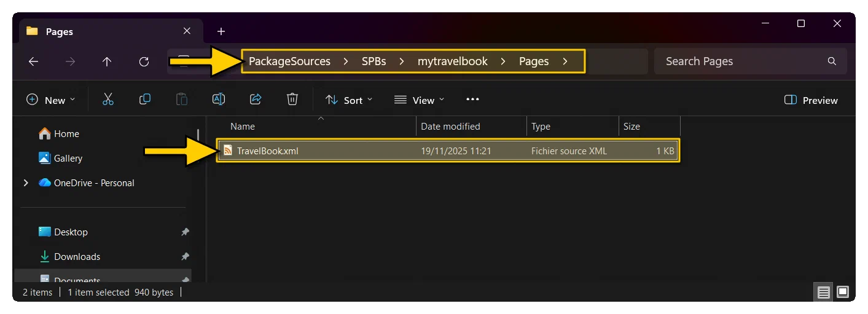Navigate to PackageSources breadcrumb
This screenshot has height=314, width=868.
tap(289, 61)
